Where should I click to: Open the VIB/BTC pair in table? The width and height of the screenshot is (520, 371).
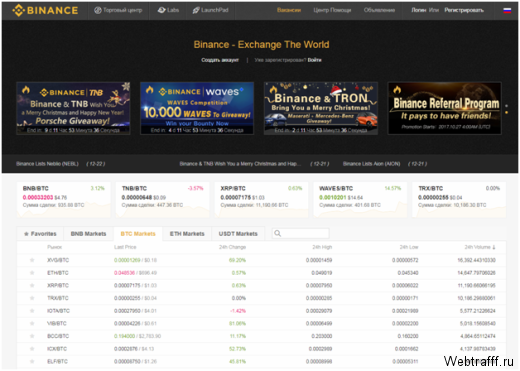tap(57, 323)
